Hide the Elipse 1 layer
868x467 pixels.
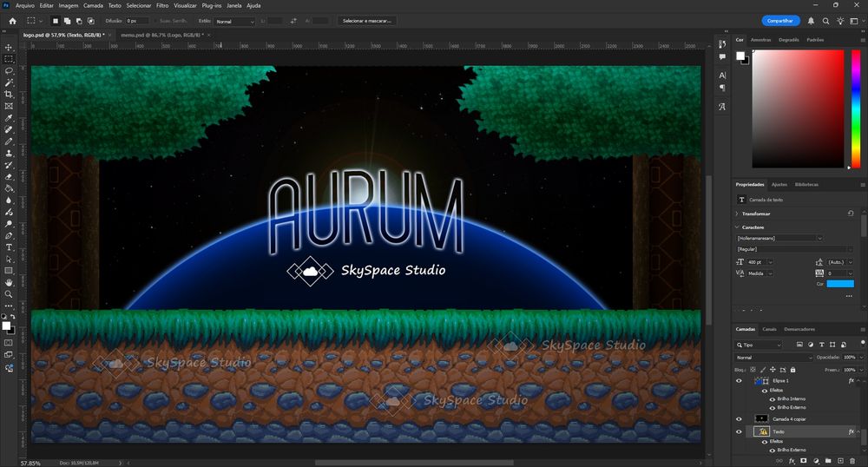point(739,380)
